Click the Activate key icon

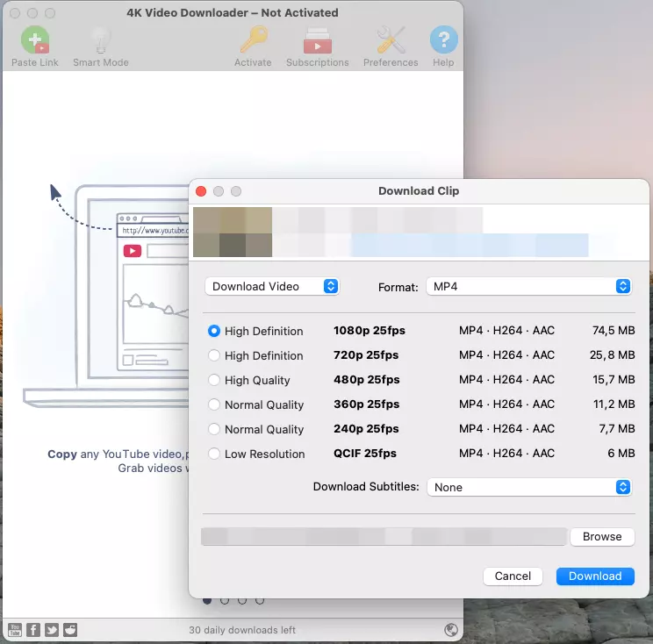[253, 41]
